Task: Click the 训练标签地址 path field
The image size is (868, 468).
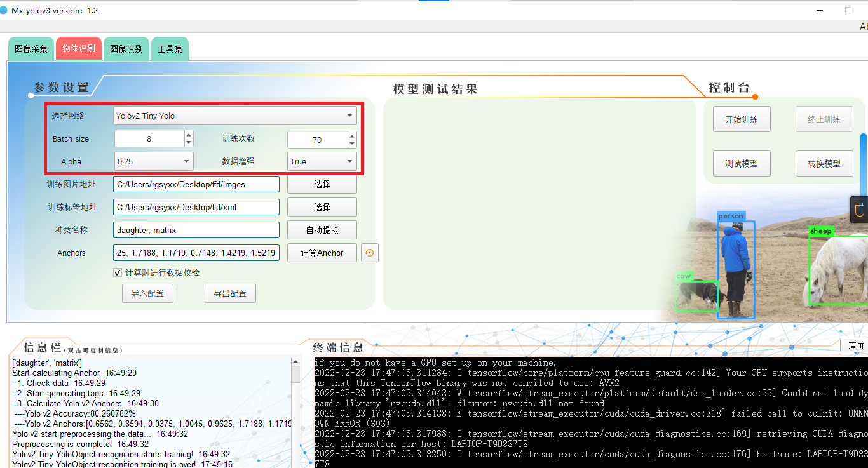Action: (x=196, y=207)
